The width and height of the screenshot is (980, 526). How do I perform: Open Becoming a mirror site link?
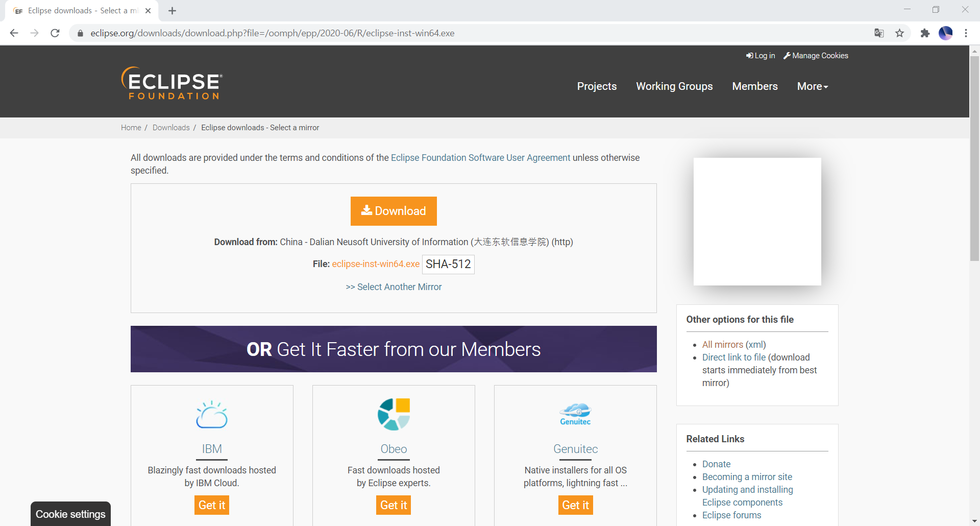747,477
